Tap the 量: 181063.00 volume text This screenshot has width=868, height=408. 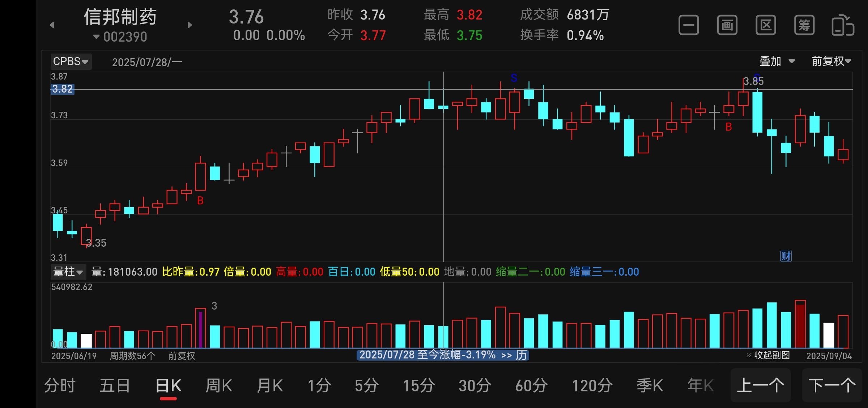[x=124, y=272]
